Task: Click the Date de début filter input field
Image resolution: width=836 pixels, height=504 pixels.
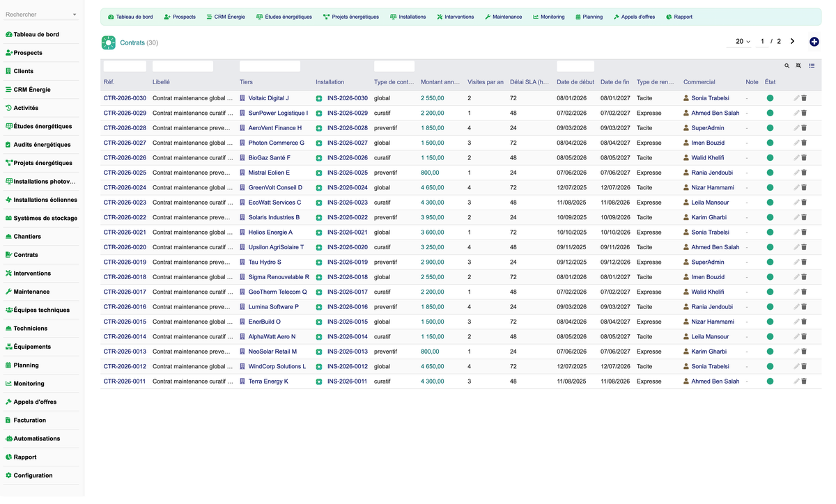Action: [575, 66]
